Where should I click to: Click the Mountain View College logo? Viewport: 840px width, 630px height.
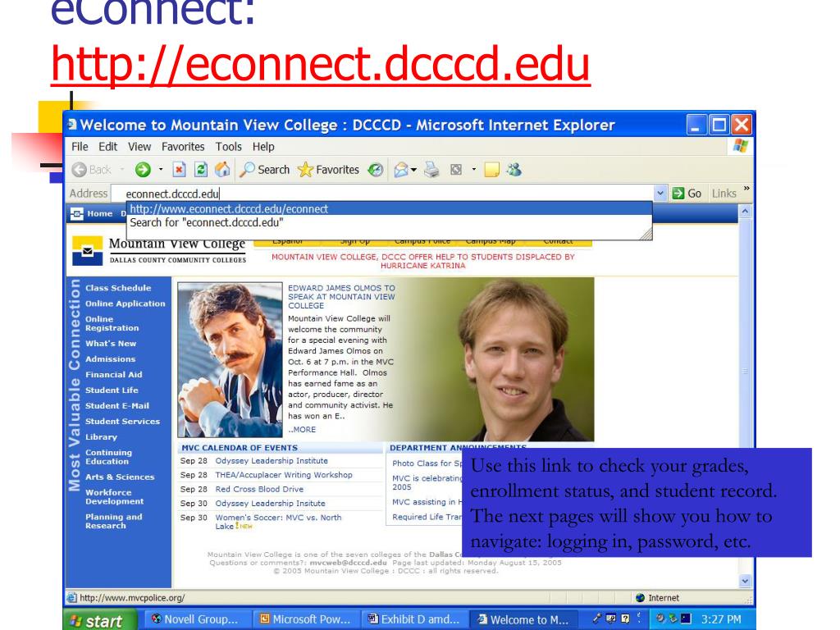(x=159, y=251)
